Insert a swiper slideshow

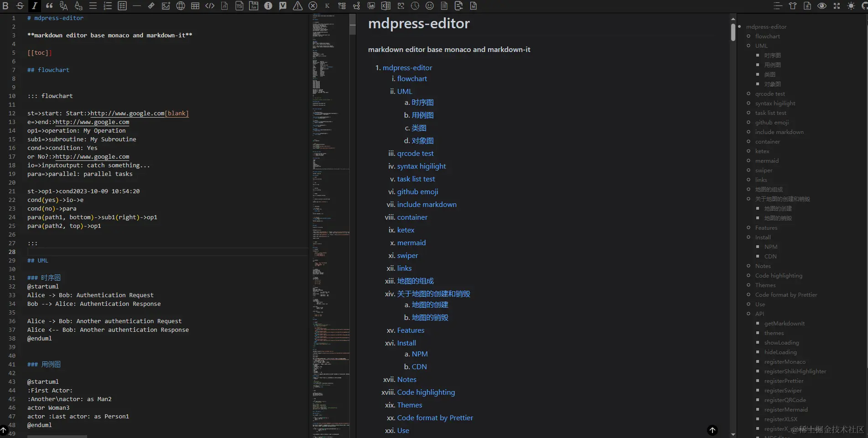click(371, 6)
